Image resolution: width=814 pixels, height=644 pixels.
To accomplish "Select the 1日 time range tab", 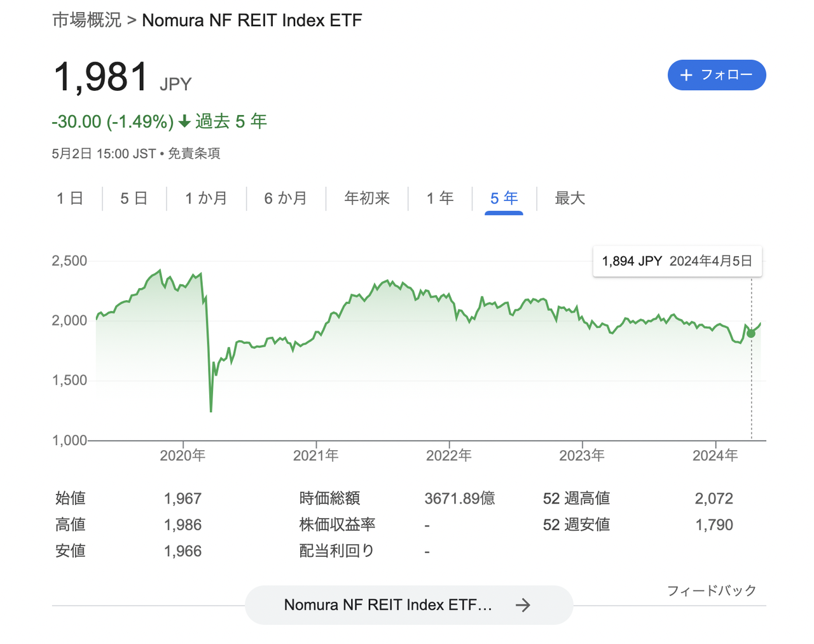I will (x=70, y=198).
